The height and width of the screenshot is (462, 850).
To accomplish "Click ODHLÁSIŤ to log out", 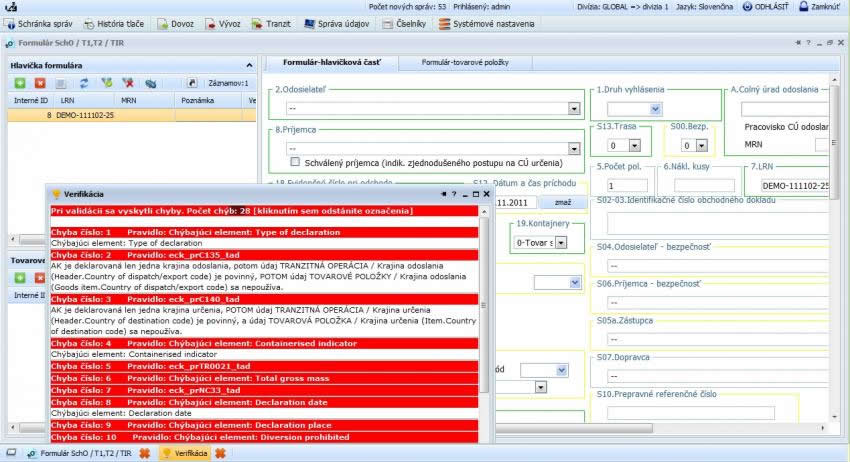I will click(x=765, y=7).
